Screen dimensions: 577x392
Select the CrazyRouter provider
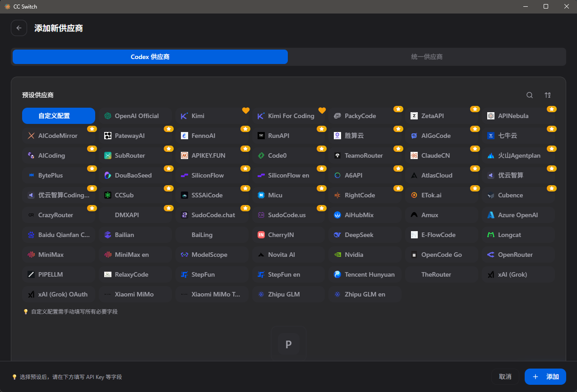(59, 215)
